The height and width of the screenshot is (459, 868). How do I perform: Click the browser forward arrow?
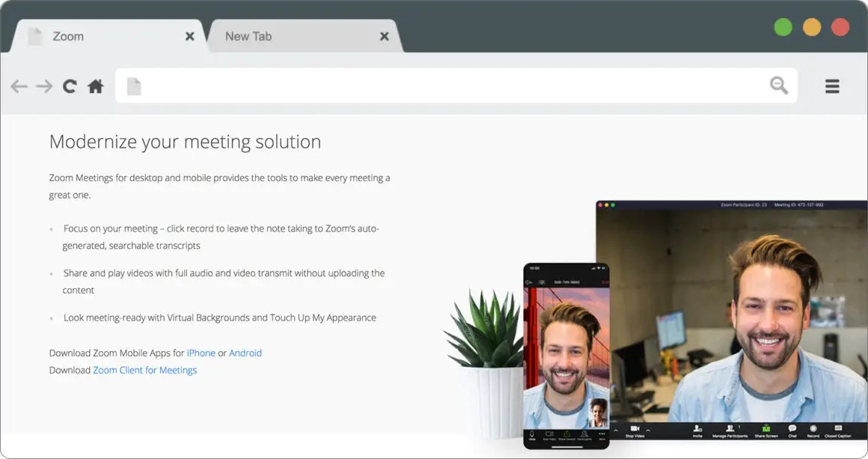coord(44,86)
